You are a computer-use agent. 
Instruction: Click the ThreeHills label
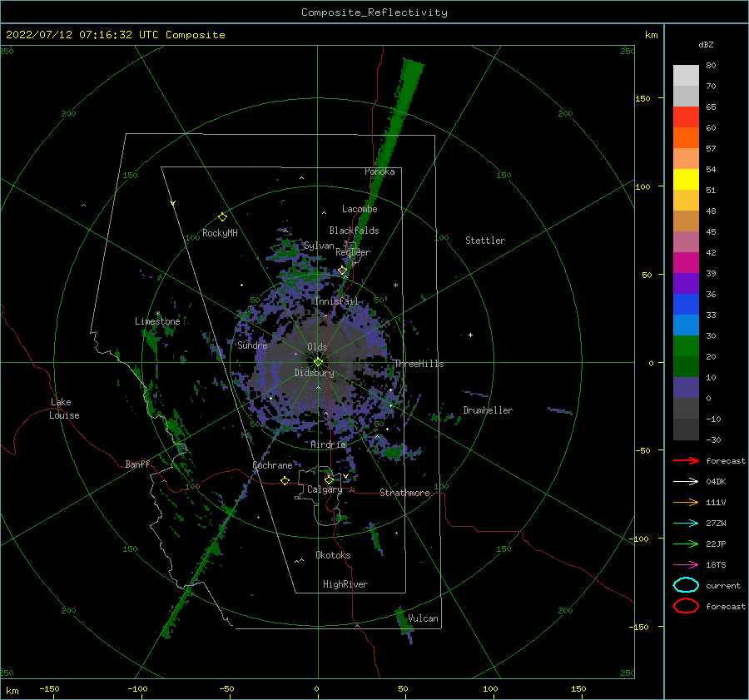pos(419,364)
